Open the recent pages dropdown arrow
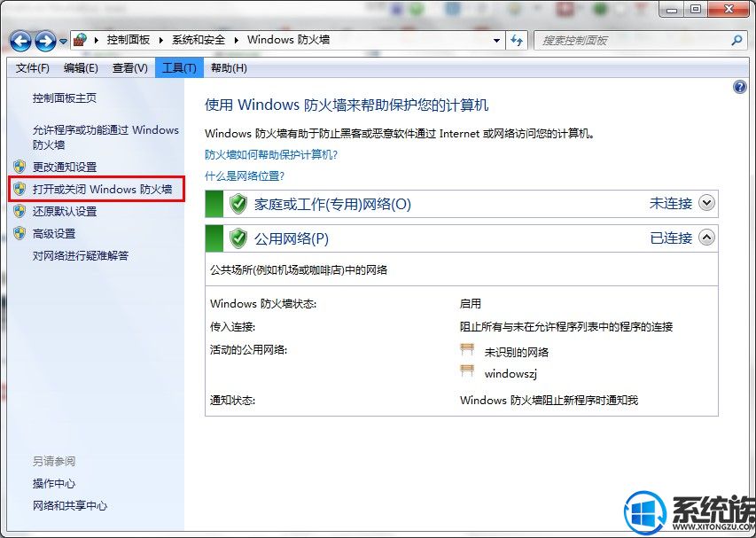Screen dimensions: 756x538 [x=63, y=42]
